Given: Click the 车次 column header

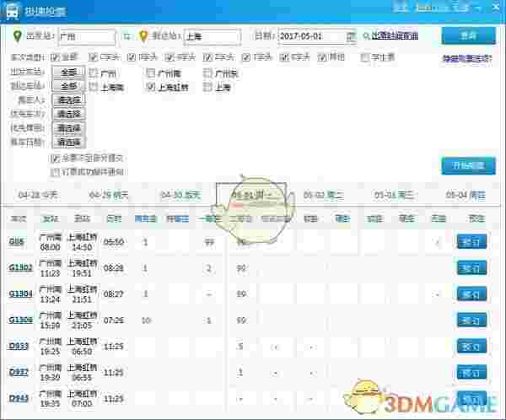Looking at the screenshot, I should 18,219.
